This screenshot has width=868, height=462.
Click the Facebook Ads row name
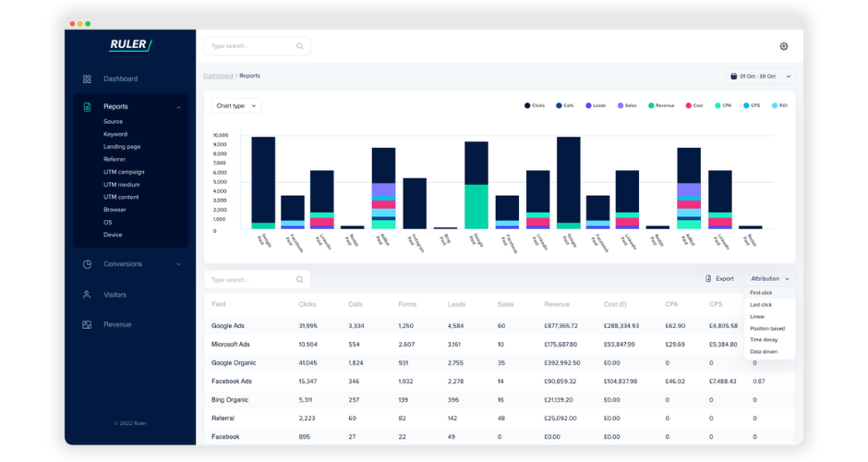coord(232,381)
